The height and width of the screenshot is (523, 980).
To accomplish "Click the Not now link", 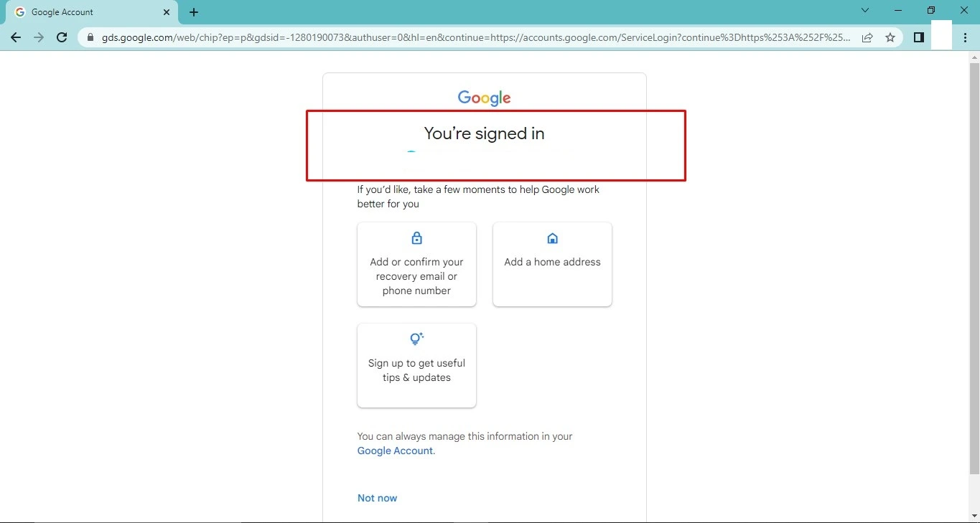I will point(377,498).
